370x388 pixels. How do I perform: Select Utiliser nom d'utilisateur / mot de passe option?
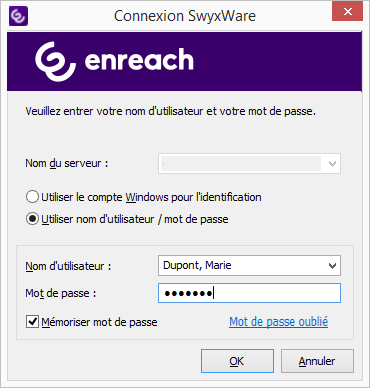tap(32, 219)
